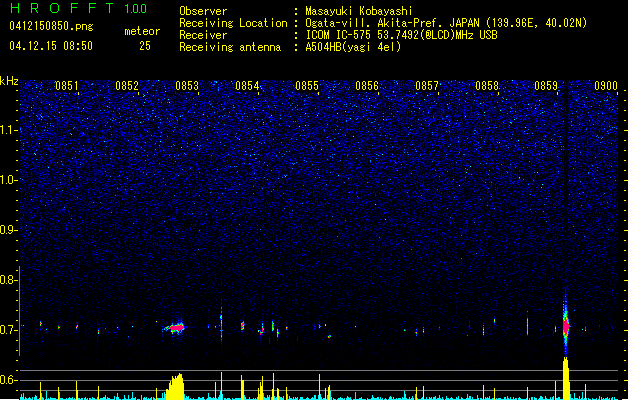Click the 0.9 kHz frequency axis label

(x=8, y=230)
